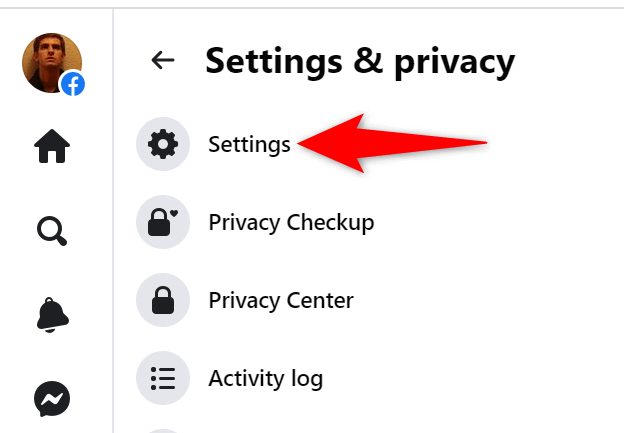
Task: Open the Home feed icon
Action: point(52,148)
